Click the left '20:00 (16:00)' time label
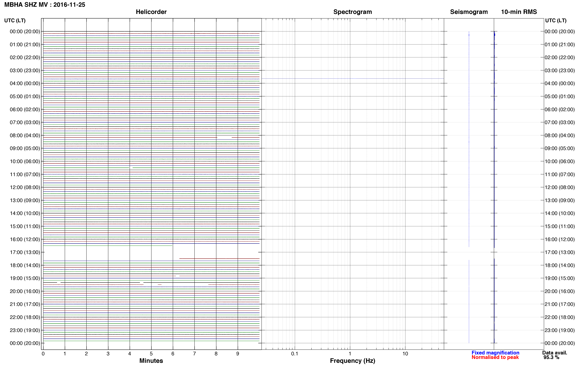Viewport: 588px width, 368px height. [25, 291]
